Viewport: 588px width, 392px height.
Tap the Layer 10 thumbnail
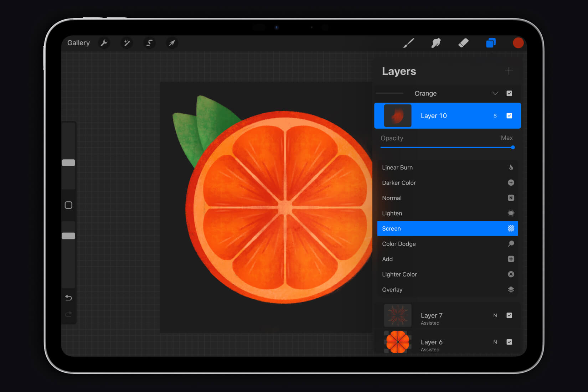[398, 116]
